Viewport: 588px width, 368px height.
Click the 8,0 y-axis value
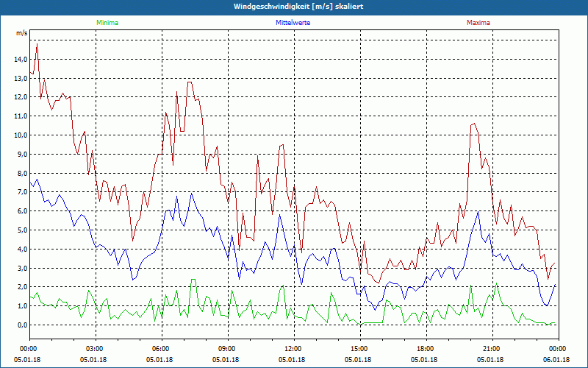22,174
